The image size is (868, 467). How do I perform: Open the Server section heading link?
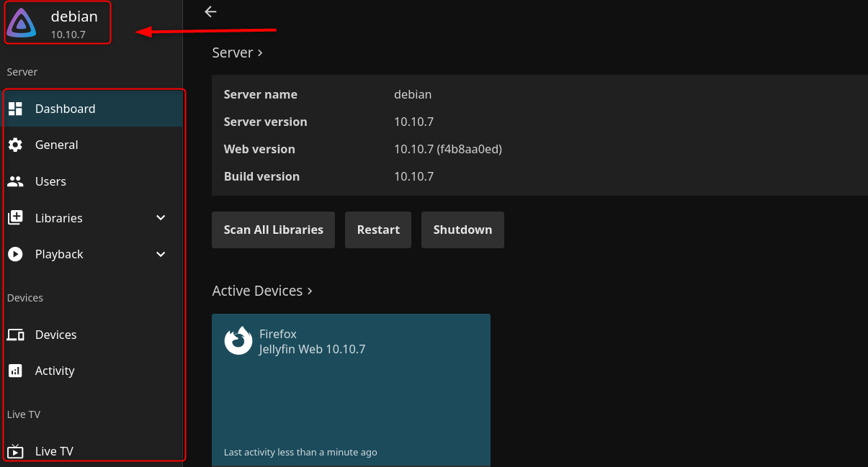[237, 53]
